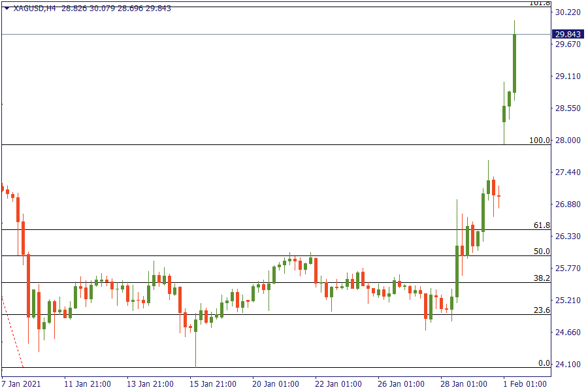Screen dimensions: 588x392
Task: Select the Fibonacci 23.6 level label
Action: [542, 310]
